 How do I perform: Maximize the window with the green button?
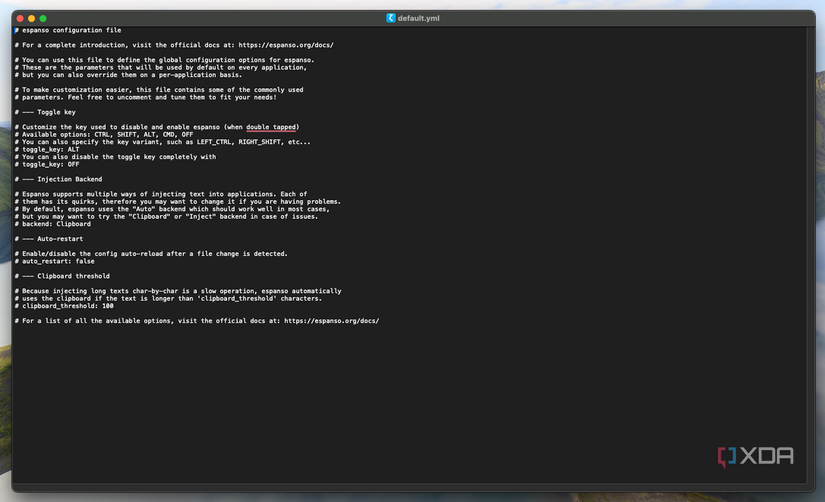pyautogui.click(x=43, y=18)
